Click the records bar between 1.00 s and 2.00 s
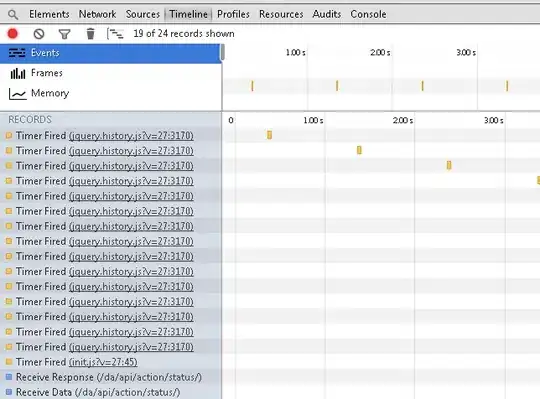The height and width of the screenshot is (399, 540). click(x=359, y=150)
